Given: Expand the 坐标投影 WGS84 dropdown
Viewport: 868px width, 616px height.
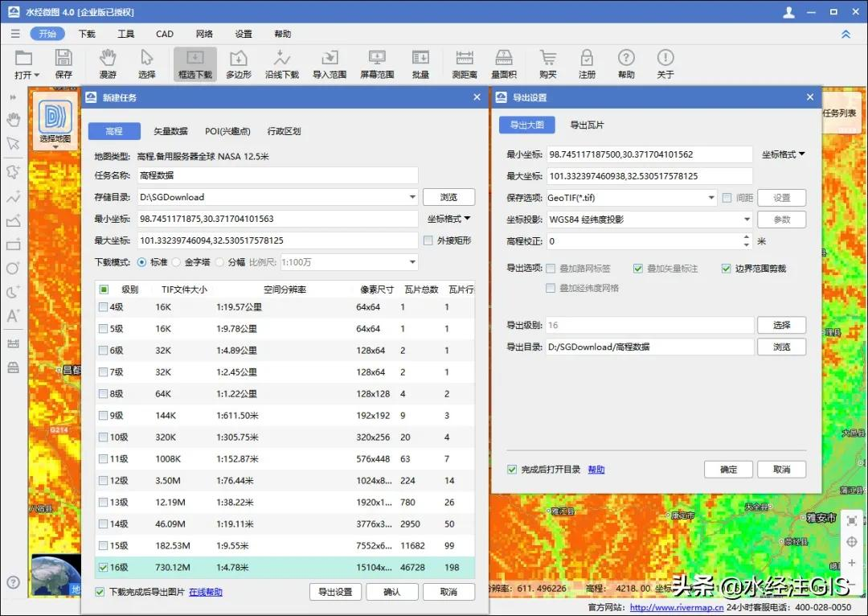Looking at the screenshot, I should (x=747, y=220).
